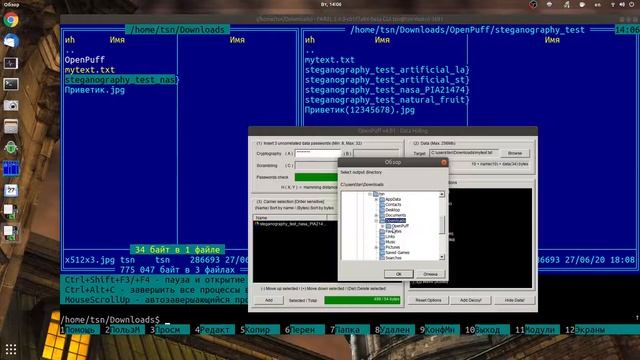
Task: Select AppData folder in the tree
Action: (x=393, y=199)
